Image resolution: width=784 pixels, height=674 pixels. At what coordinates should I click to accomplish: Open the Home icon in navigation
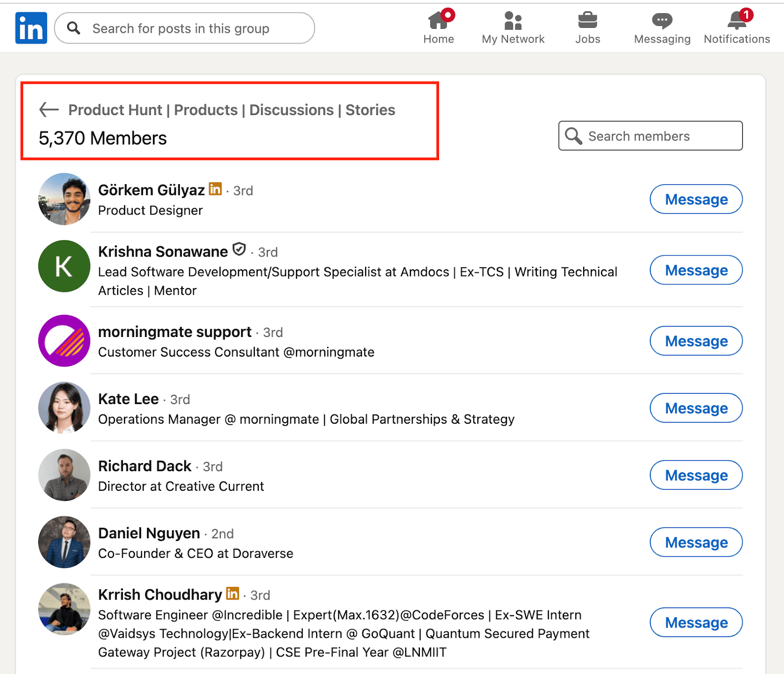coord(438,20)
